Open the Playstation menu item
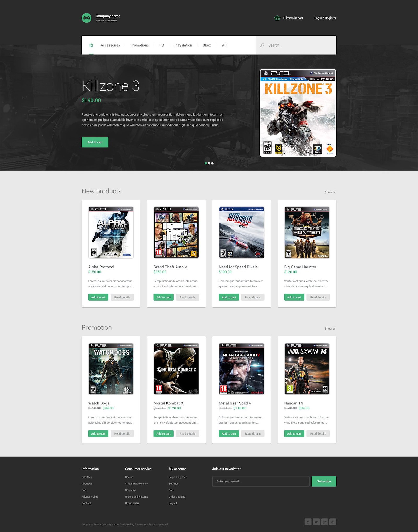The height and width of the screenshot is (532, 418). [183, 45]
